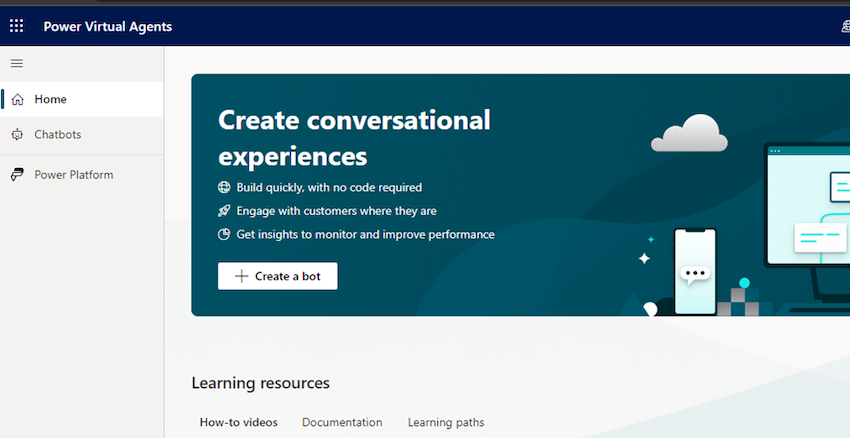Click the white cloud illustration
Screen dimensions: 850x438
tap(688, 133)
